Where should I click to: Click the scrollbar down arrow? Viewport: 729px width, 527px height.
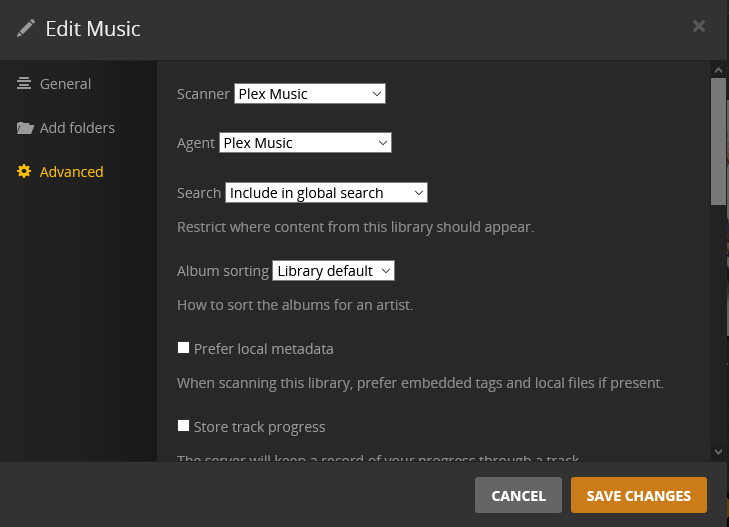tap(718, 452)
